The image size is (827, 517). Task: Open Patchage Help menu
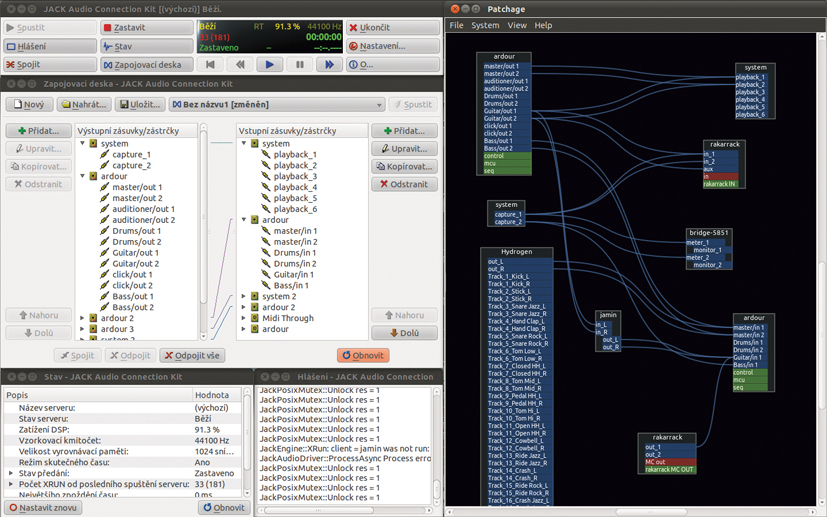tap(543, 25)
